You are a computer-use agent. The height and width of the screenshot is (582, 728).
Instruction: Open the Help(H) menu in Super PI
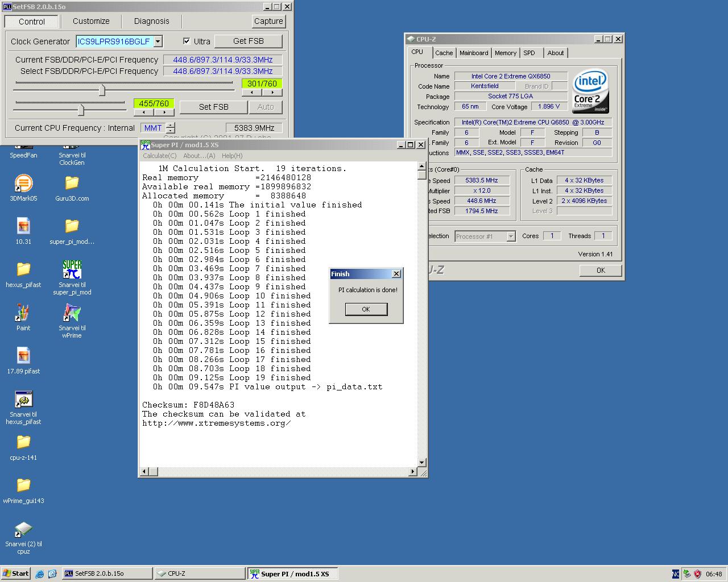tap(232, 156)
